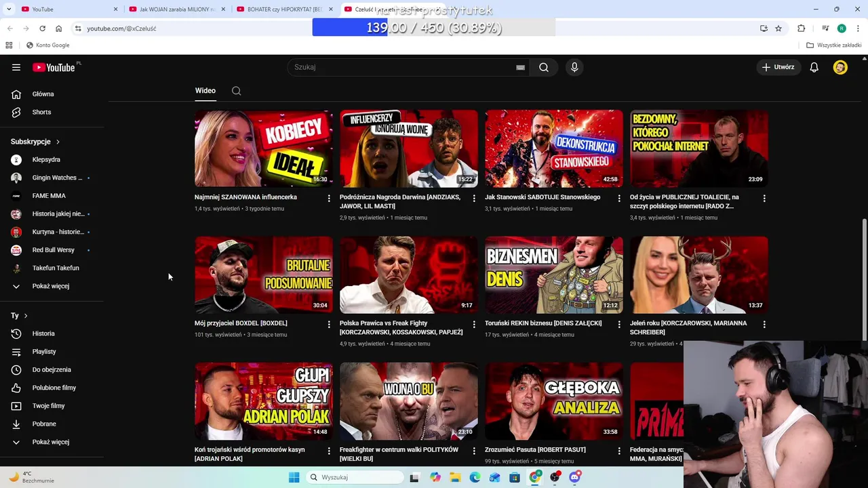Open the Chrome profile R avatar
868x488 pixels.
point(842,28)
